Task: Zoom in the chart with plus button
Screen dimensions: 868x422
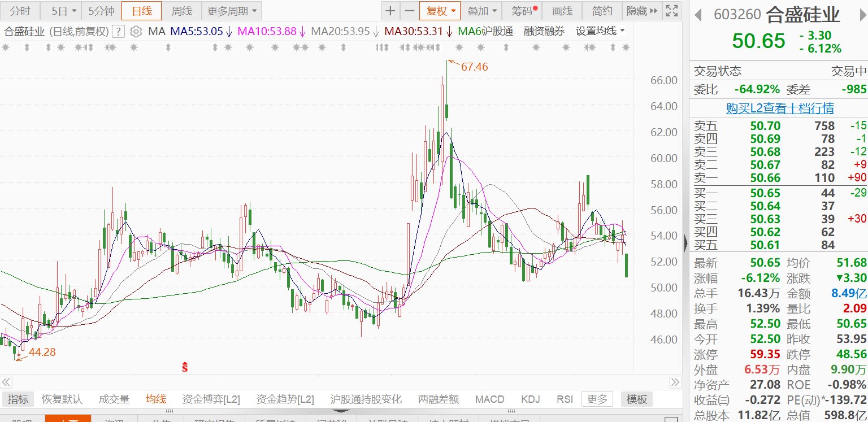Action: click(x=390, y=11)
